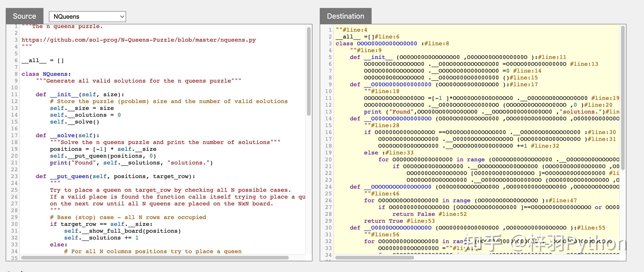Click the '__all__ = []' line in Source

[x=43, y=60]
